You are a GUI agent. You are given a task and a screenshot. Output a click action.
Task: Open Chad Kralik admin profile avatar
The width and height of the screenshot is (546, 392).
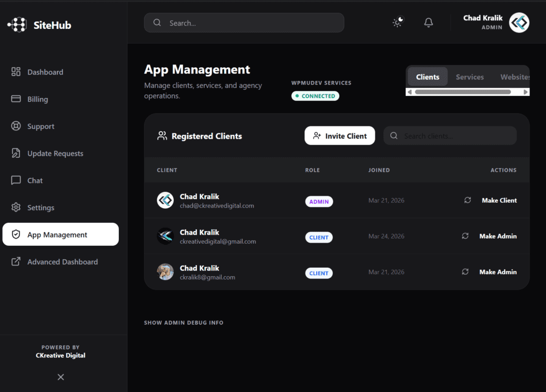click(519, 23)
